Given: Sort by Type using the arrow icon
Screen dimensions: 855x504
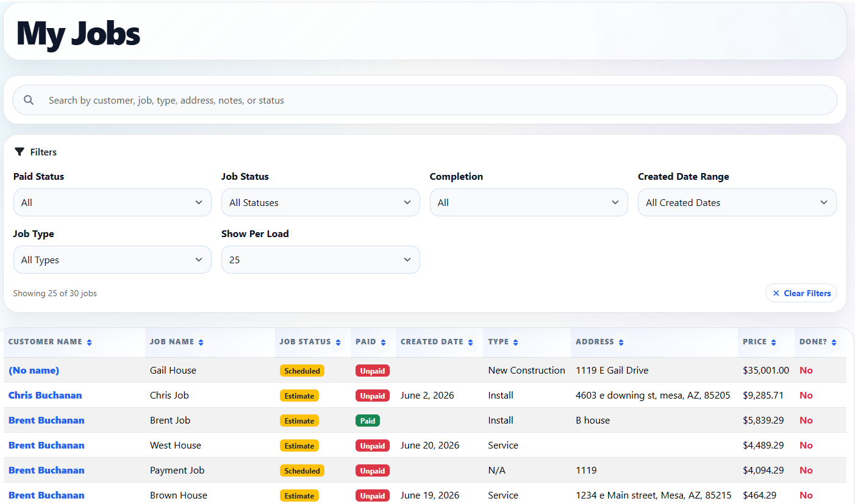Looking at the screenshot, I should (515, 343).
